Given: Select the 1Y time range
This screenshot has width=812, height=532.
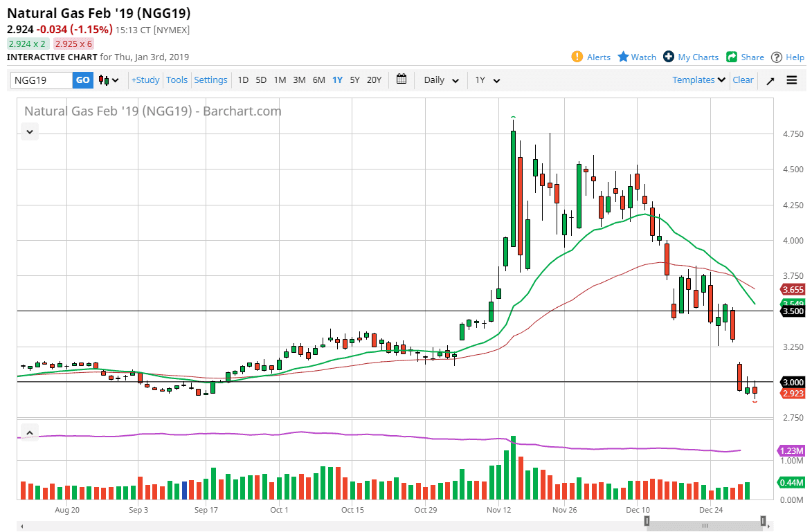Looking at the screenshot, I should pos(337,80).
